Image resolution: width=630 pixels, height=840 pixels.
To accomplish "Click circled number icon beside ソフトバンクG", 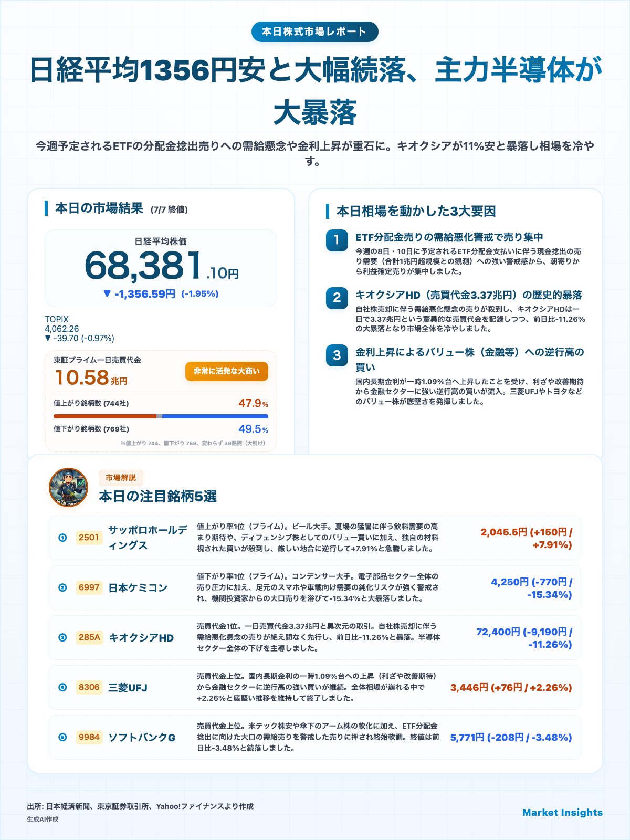I will click(x=62, y=737).
